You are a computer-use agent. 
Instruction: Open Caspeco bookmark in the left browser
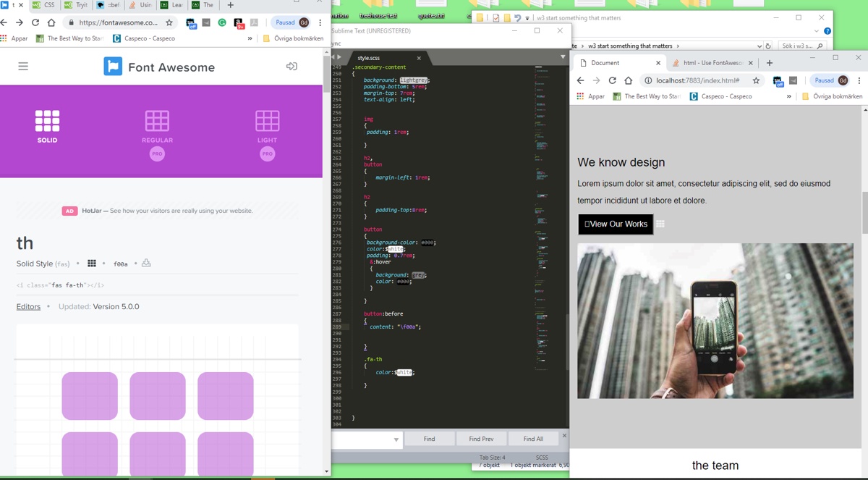(144, 38)
